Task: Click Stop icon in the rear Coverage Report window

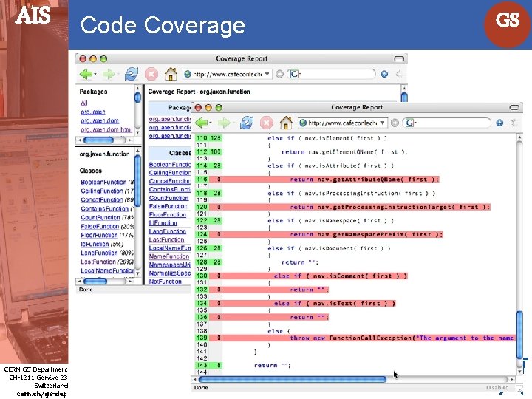Action: [x=151, y=74]
